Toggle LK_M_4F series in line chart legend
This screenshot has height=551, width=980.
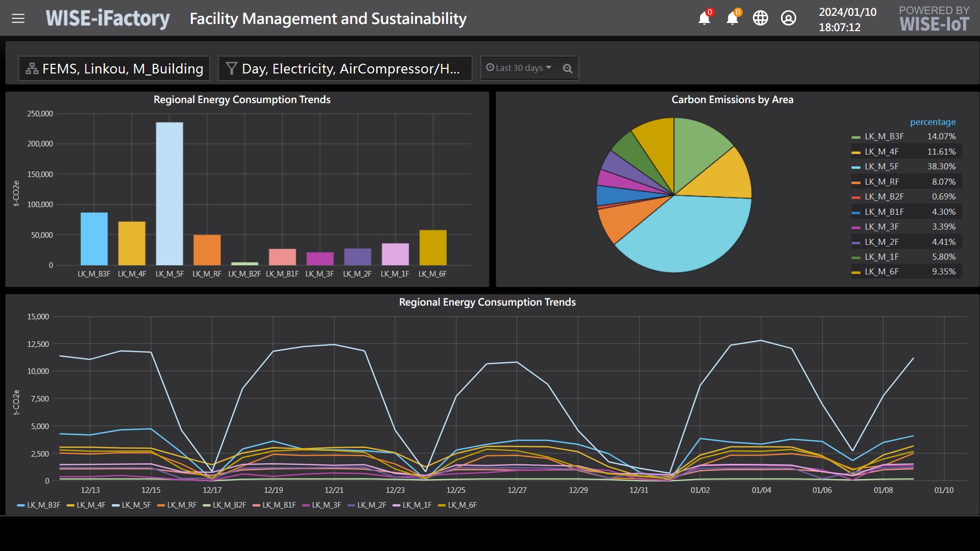click(86, 505)
